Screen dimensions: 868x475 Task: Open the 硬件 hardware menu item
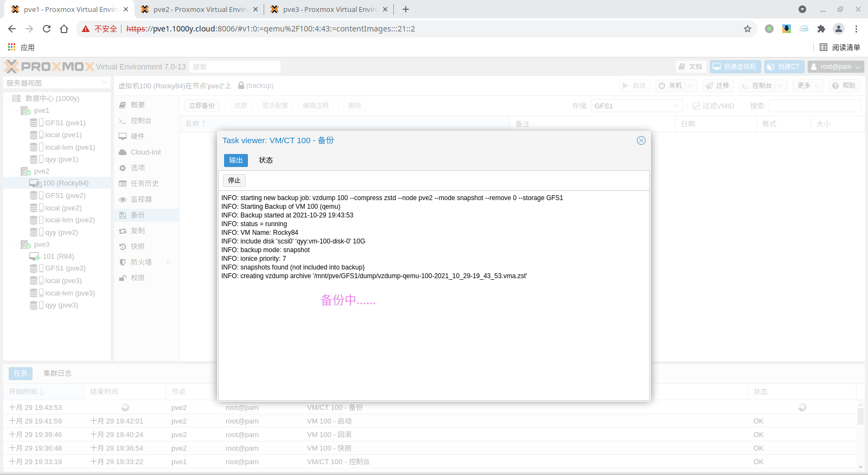pos(138,137)
